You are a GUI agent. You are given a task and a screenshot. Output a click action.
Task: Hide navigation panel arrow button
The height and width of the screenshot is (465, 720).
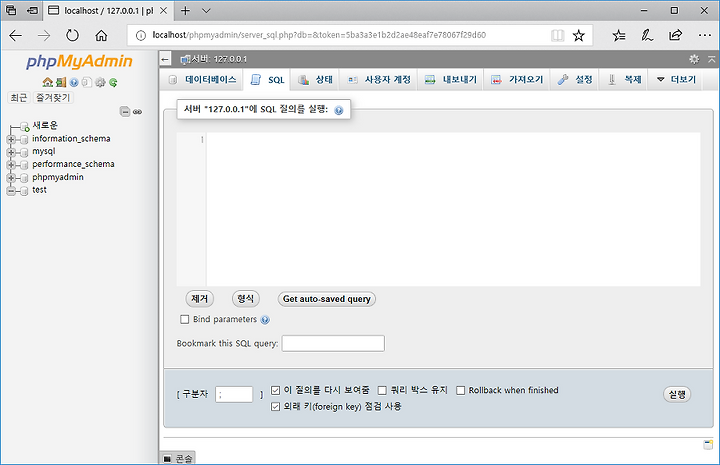165,59
